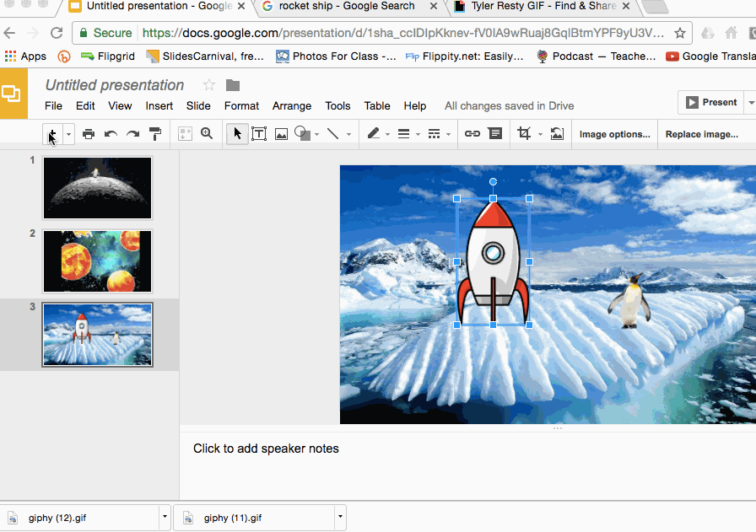This screenshot has height=532, width=756.
Task: Open the new slide dropdown arrow
Action: point(69,134)
